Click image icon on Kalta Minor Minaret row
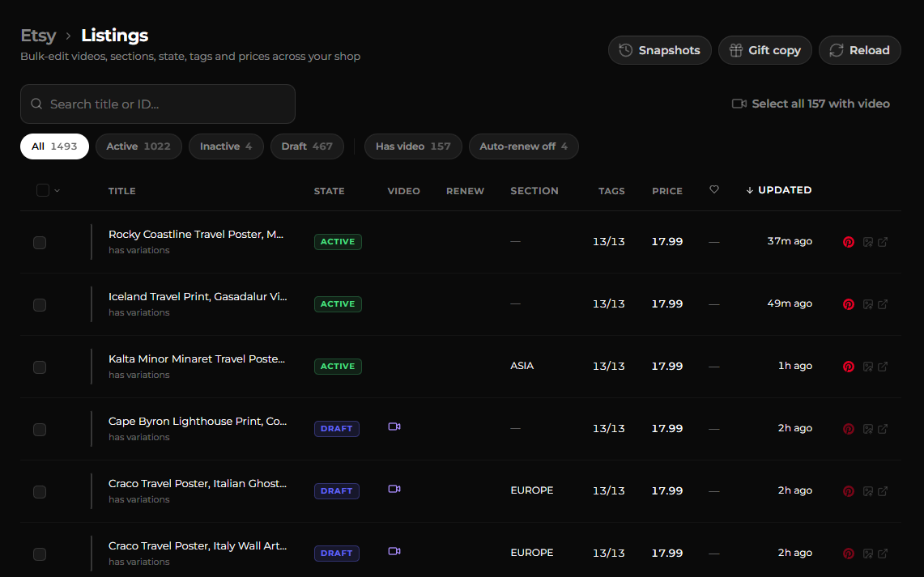The image size is (924, 577). (868, 367)
